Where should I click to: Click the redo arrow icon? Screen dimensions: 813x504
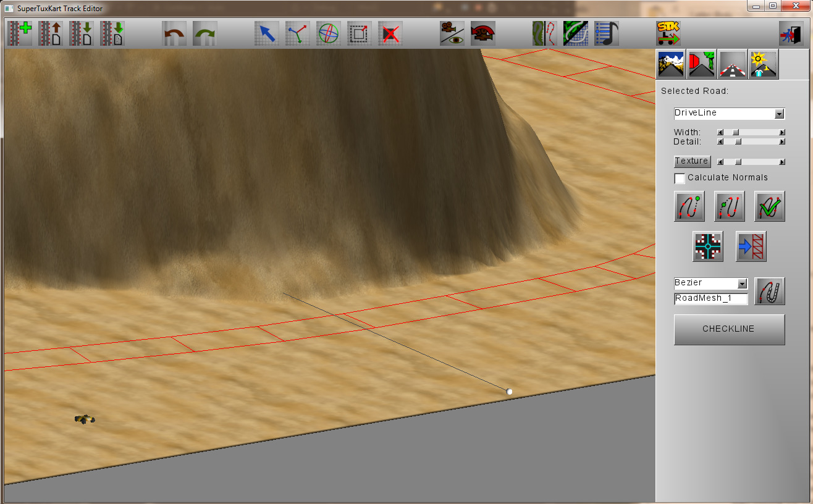click(205, 33)
